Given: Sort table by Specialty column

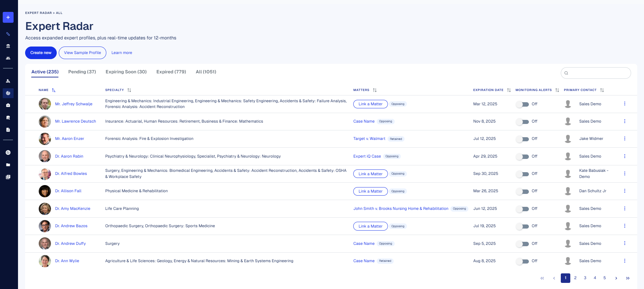Looking at the screenshot, I should click(x=129, y=90).
